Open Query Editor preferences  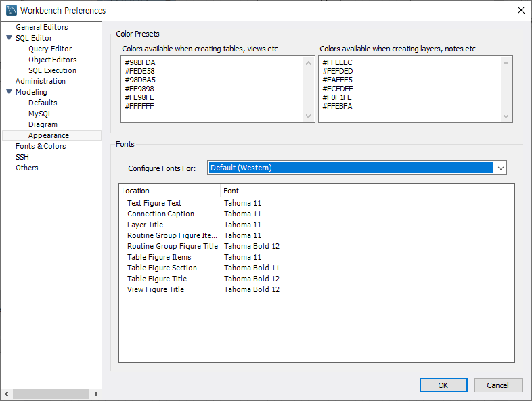point(50,49)
